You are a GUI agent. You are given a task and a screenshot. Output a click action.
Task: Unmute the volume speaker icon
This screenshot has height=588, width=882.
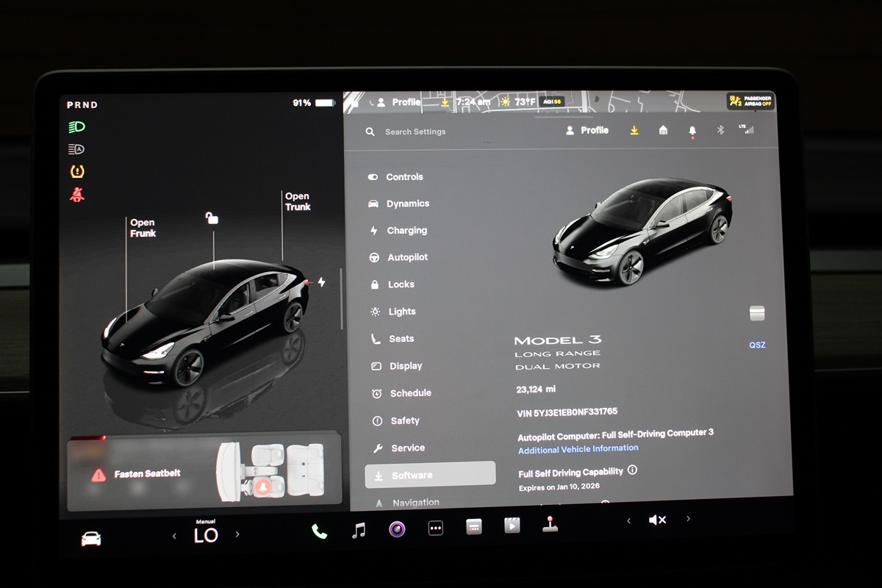pos(657,520)
